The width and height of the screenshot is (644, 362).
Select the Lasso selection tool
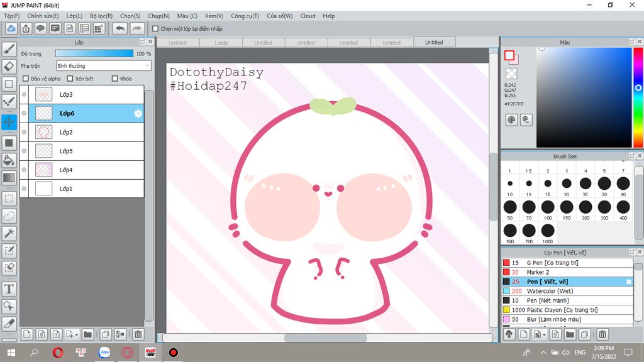pyautogui.click(x=9, y=216)
